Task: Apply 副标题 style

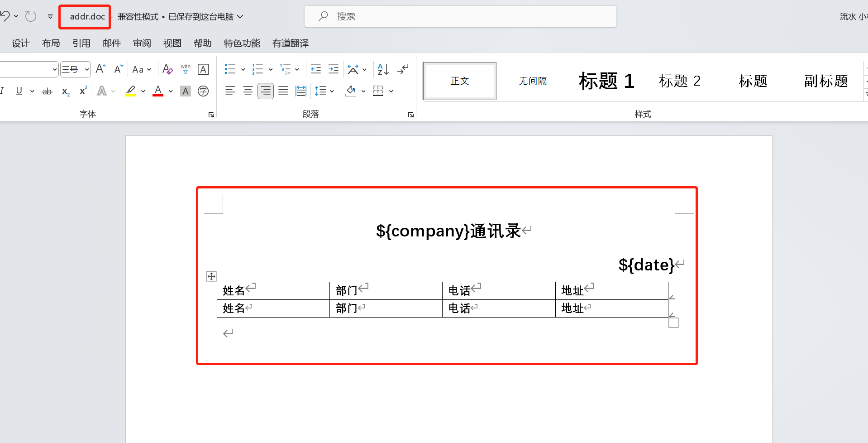Action: [826, 81]
